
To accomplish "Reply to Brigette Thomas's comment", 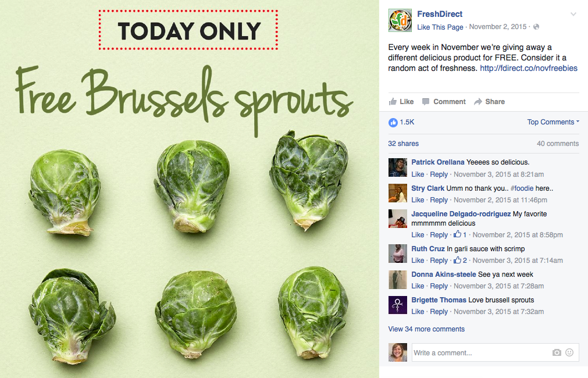I will (x=439, y=312).
